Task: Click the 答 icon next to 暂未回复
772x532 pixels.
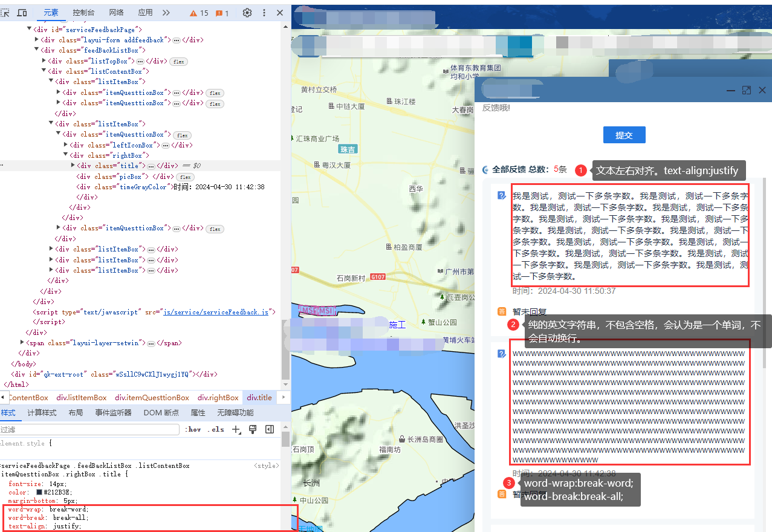Action: (501, 312)
